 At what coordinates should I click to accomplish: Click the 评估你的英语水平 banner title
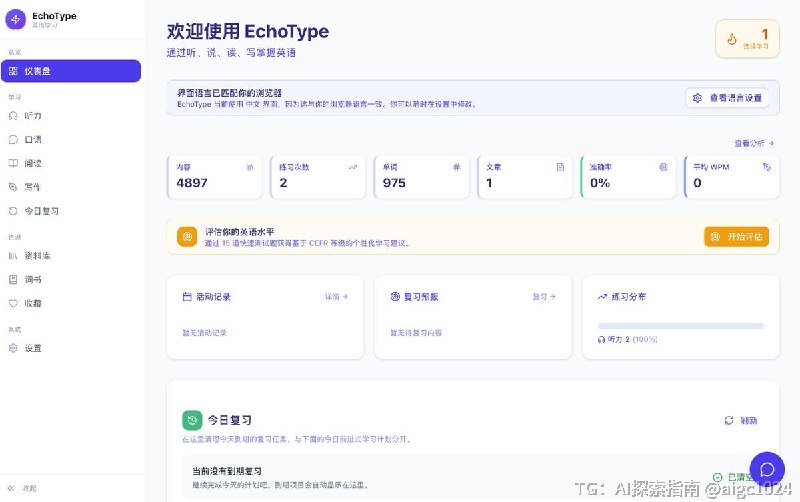click(240, 232)
